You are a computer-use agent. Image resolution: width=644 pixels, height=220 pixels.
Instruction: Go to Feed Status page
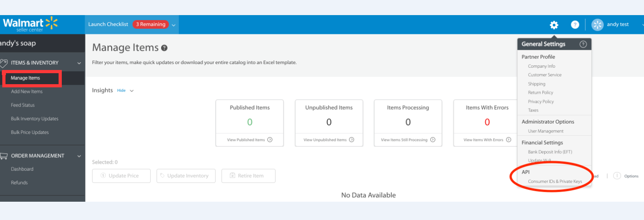(x=23, y=105)
